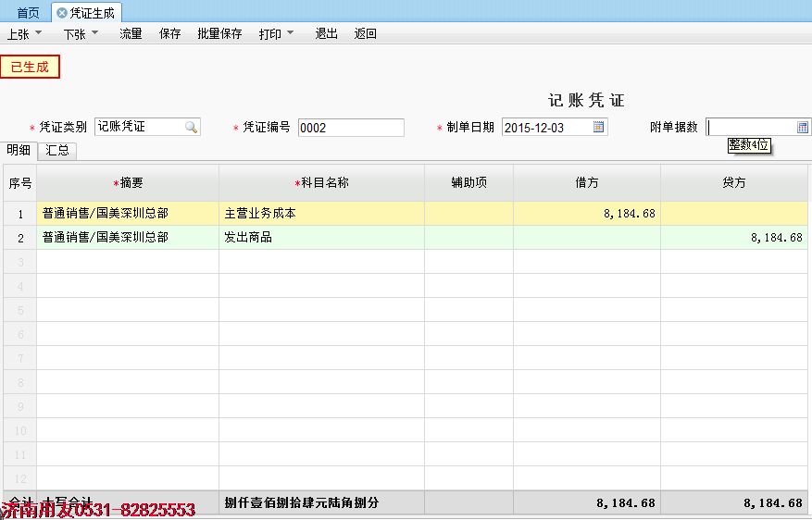812x520 pixels.
Task: Open the calendar icon beside 制单日期
Action: tap(598, 128)
